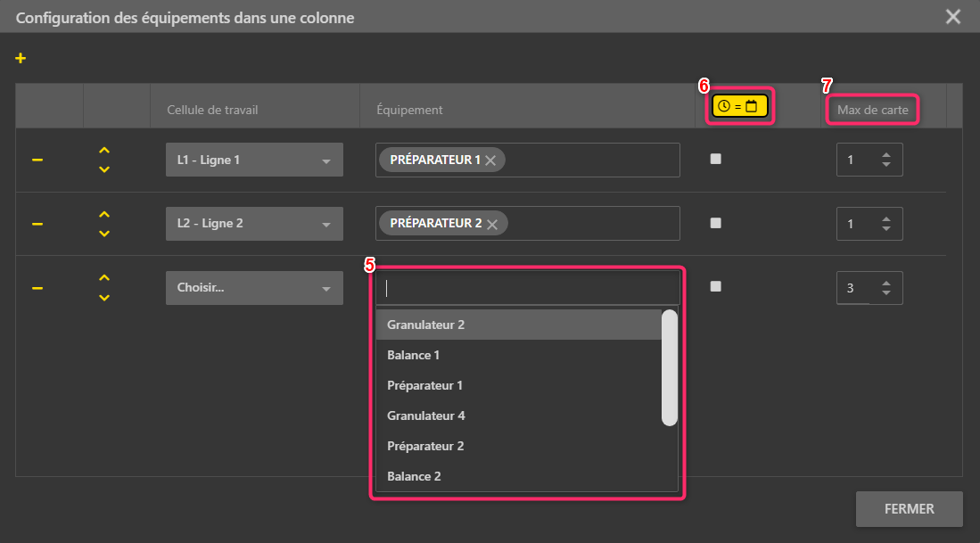This screenshot has height=543, width=980.
Task: Tick the checkbox in the Ligne 1 row
Action: [715, 160]
